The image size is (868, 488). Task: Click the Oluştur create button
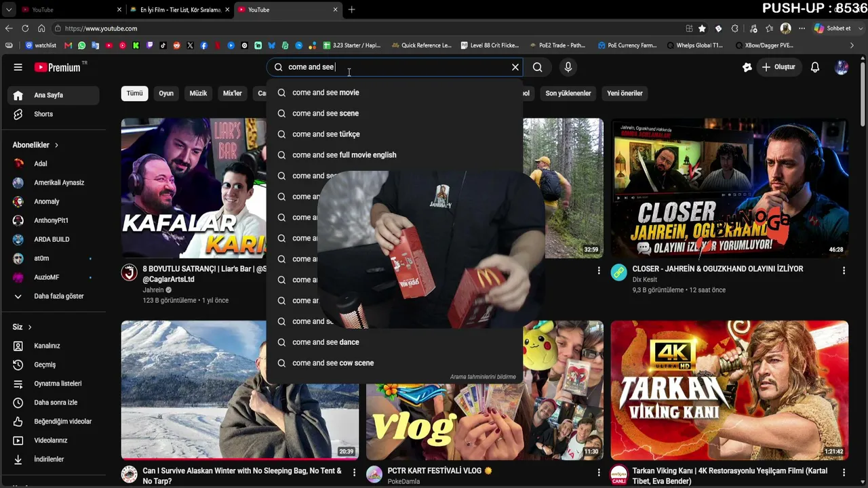[x=778, y=67]
